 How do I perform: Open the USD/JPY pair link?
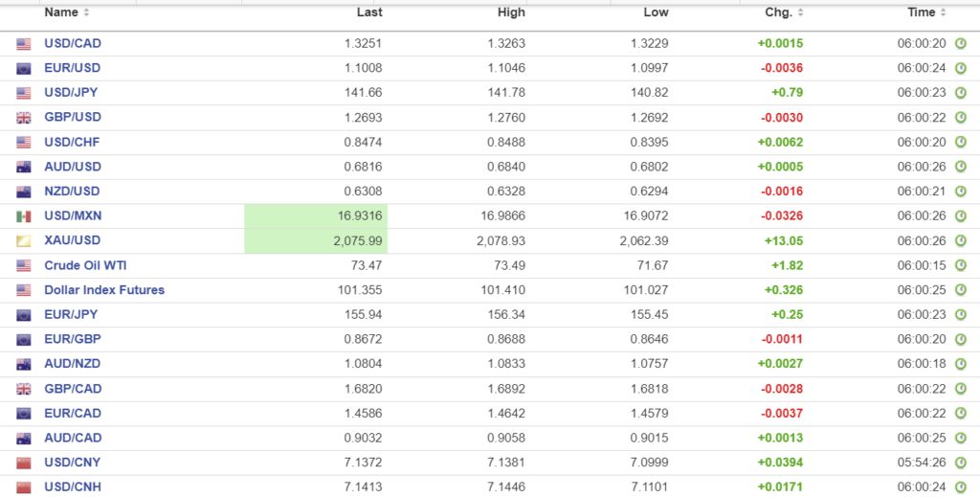[x=71, y=93]
